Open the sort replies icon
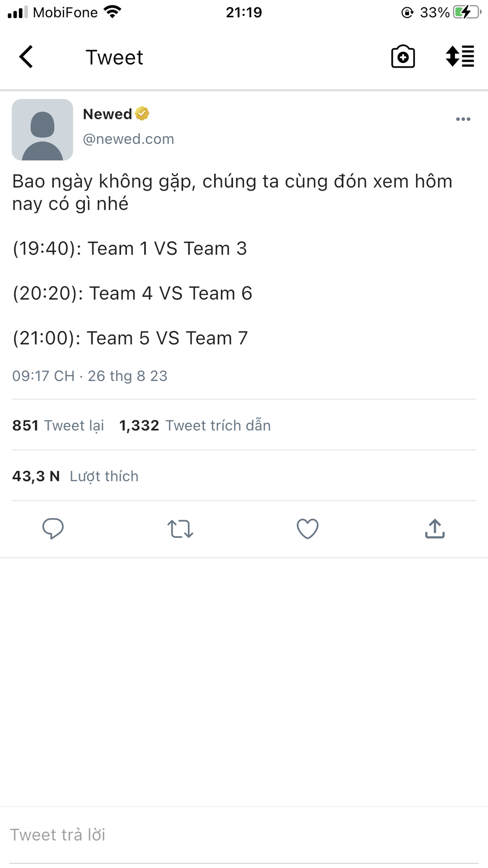488x868 pixels. (460, 57)
